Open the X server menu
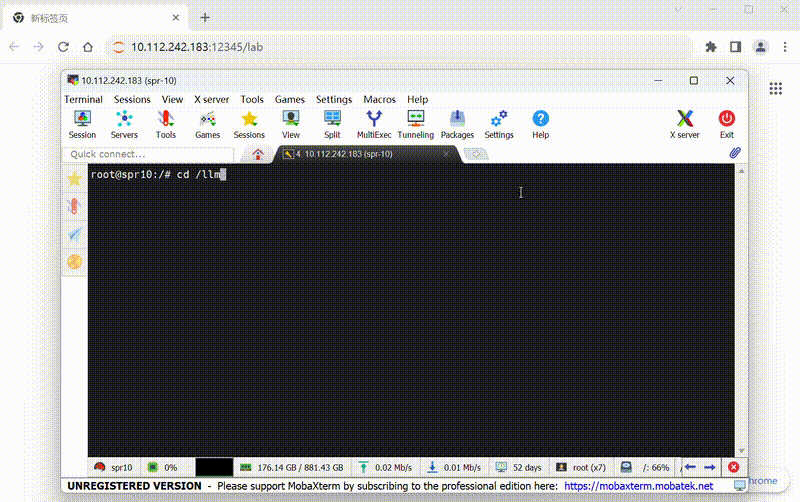The image size is (800, 502). click(211, 99)
